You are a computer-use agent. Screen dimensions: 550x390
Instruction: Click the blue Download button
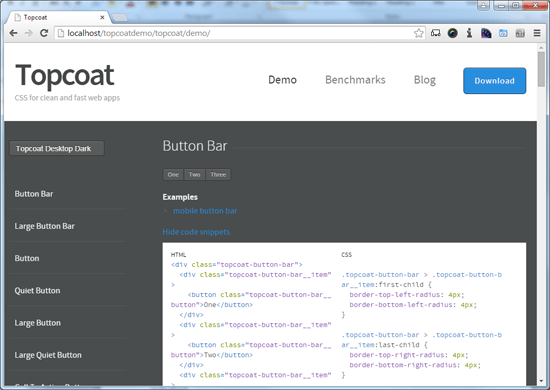click(494, 81)
